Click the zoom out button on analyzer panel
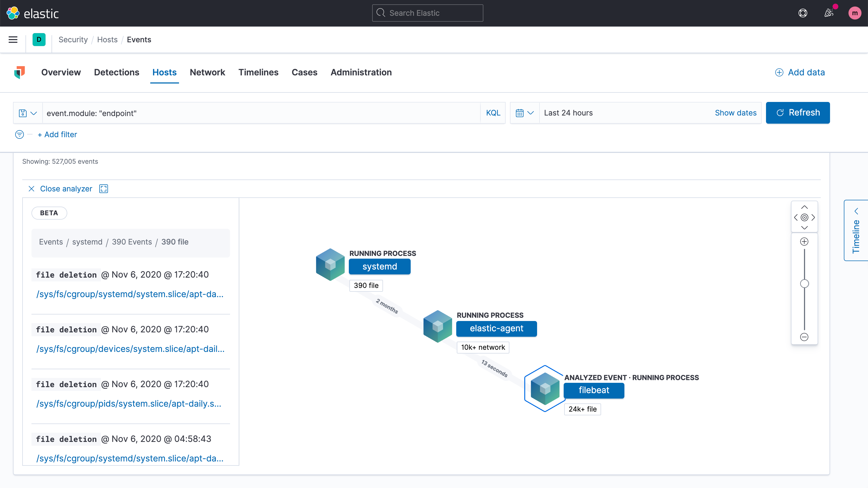The image size is (868, 488). point(804,337)
